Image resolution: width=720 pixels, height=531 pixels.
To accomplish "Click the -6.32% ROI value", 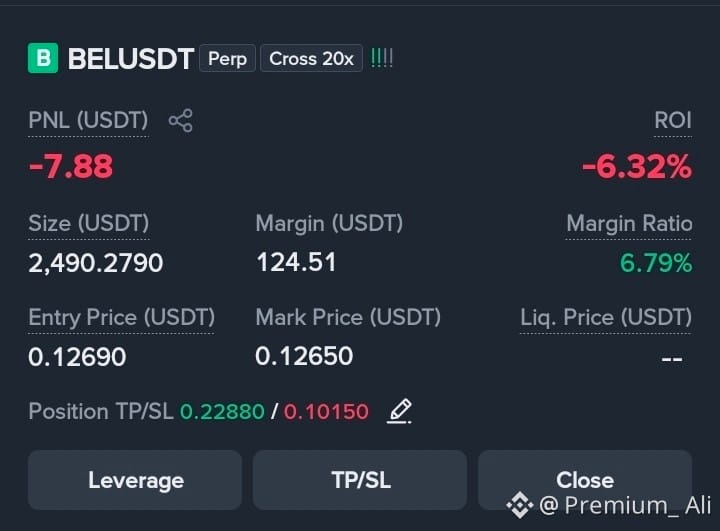I will [x=637, y=166].
